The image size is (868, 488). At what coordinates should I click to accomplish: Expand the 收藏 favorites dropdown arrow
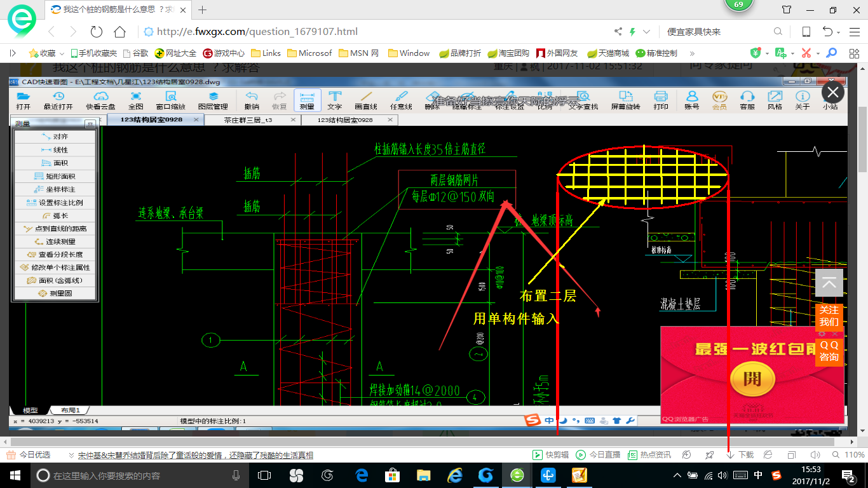61,53
